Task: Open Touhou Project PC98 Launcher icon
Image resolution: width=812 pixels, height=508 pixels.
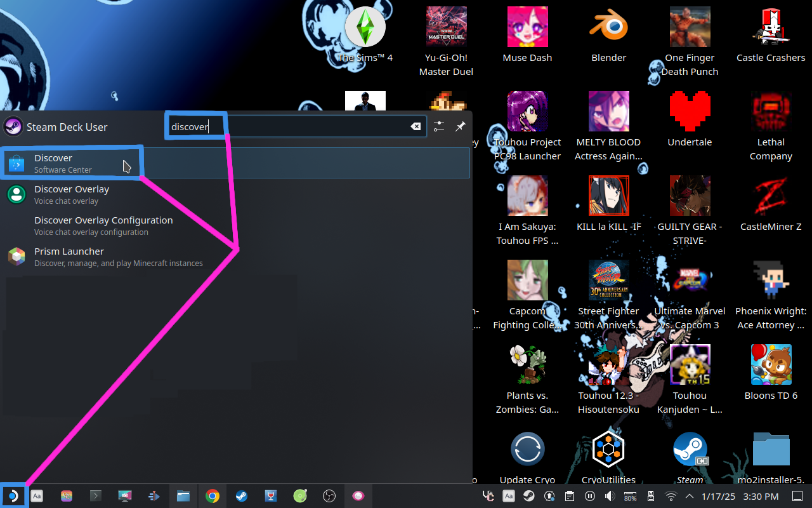Action: [x=528, y=126]
